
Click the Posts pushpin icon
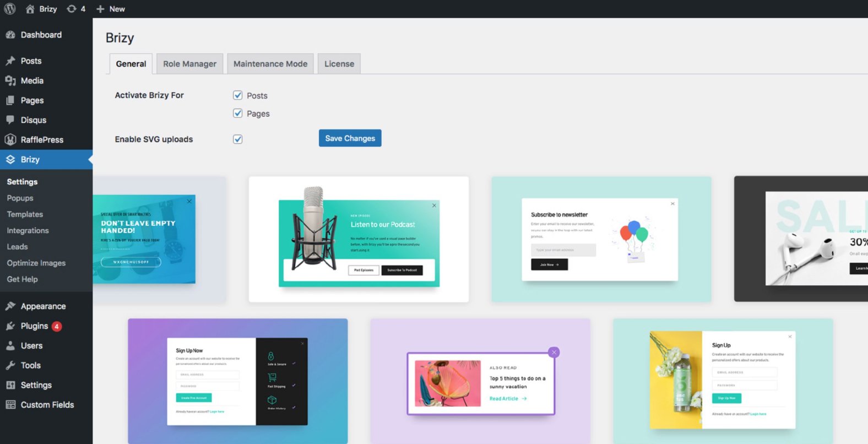pos(10,61)
